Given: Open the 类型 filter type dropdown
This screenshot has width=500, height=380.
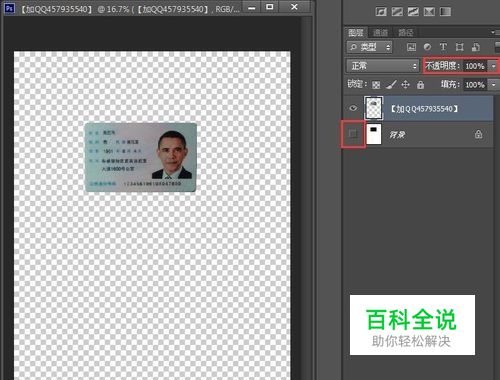Looking at the screenshot, I should 369,47.
